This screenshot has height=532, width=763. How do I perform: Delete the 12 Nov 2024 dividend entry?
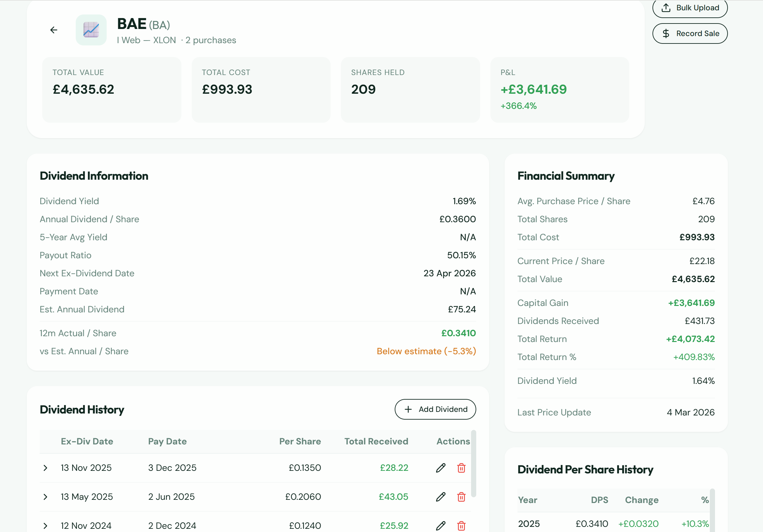click(x=461, y=525)
